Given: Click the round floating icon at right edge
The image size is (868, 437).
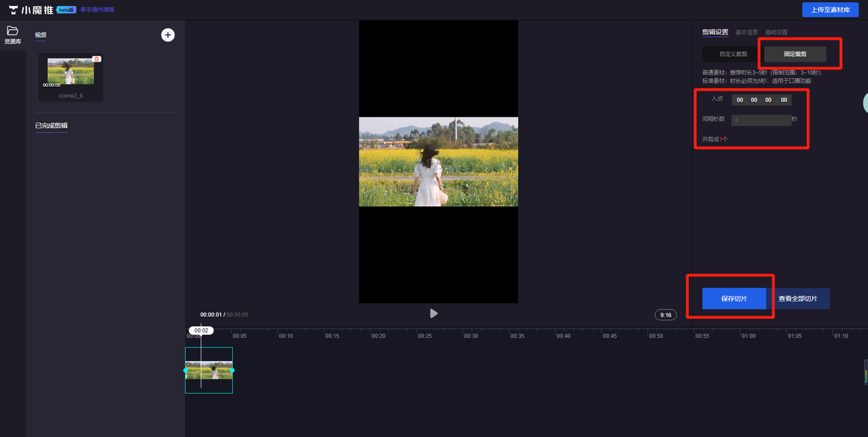Looking at the screenshot, I should (865, 102).
